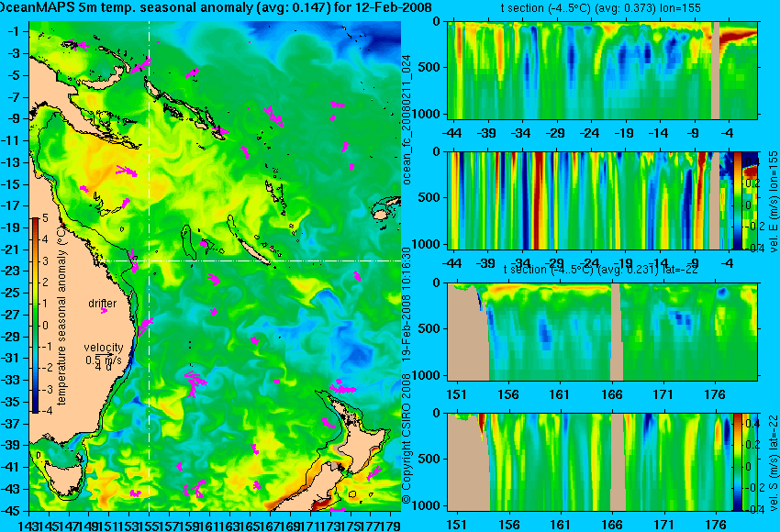
Task: Click the OceanMAPS 5m temp. seasonal anomaly title
Action: (x=216, y=7)
